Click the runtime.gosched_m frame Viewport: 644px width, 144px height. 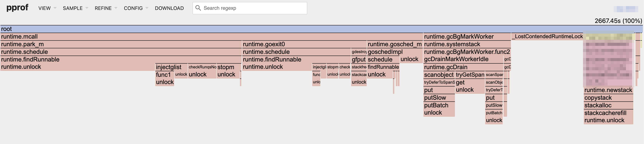coord(394,44)
